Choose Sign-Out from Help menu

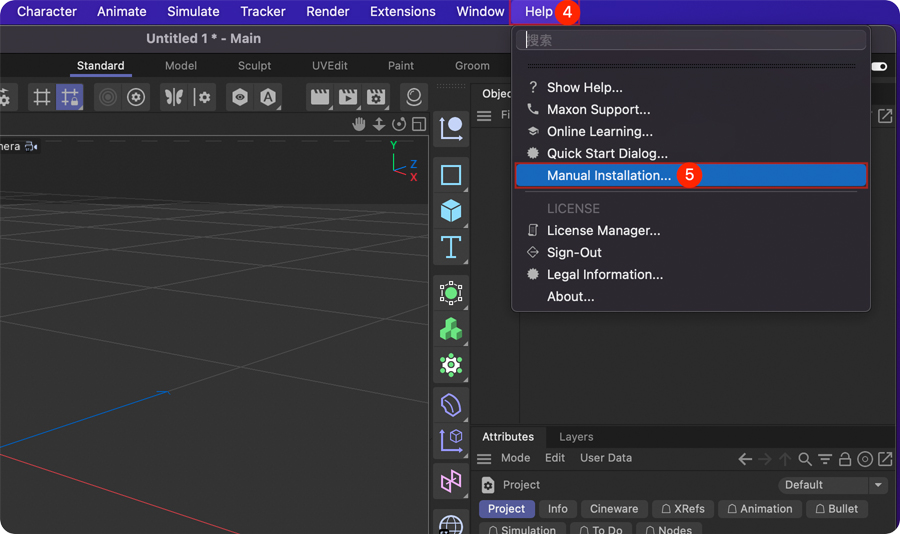coord(690,252)
